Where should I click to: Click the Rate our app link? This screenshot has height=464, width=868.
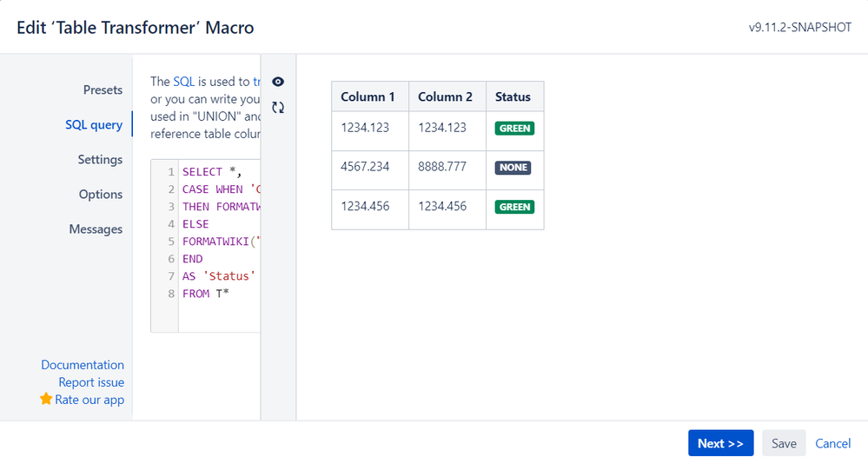click(x=89, y=400)
